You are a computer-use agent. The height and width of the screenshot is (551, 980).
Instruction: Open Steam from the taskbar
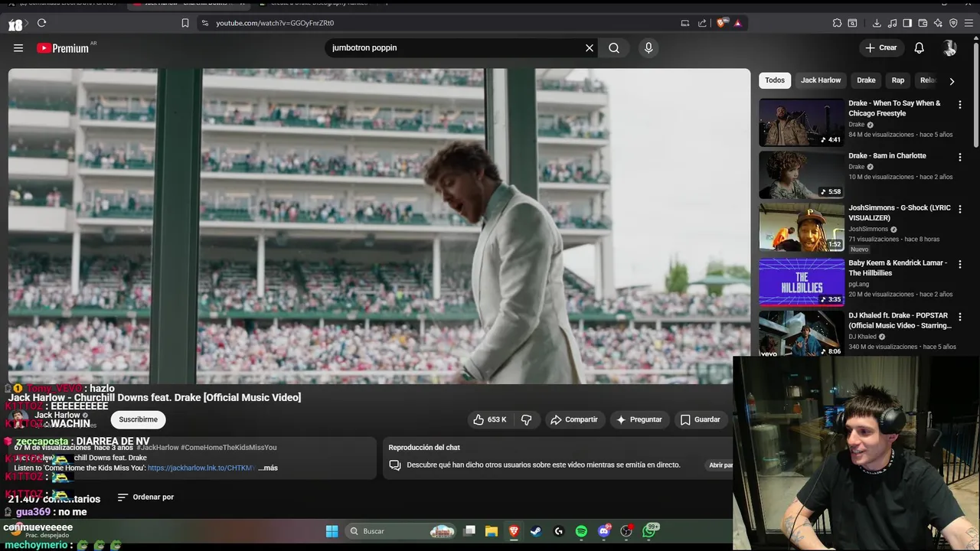tap(536, 531)
